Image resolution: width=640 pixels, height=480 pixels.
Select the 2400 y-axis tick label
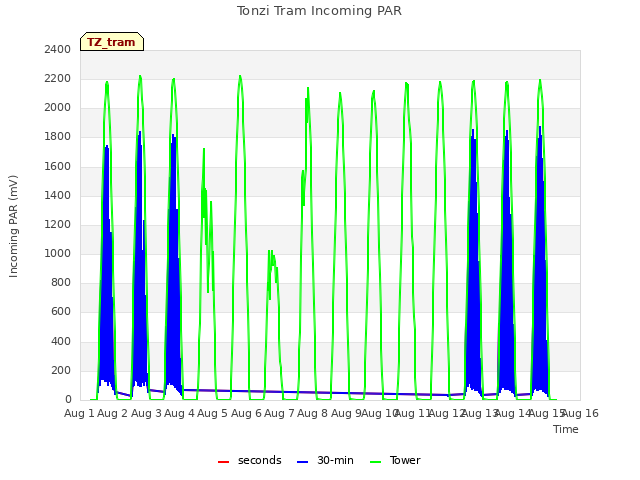click(58, 50)
